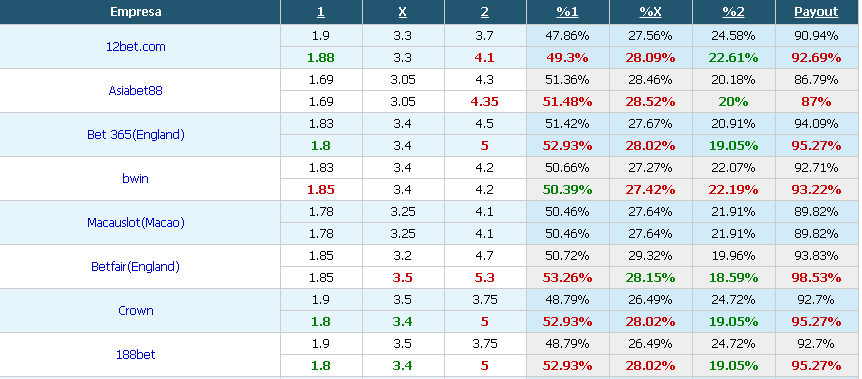Screen dimensions: 862x379
Task: Select bwin's red 1.85 odds cell
Action: click(x=321, y=190)
